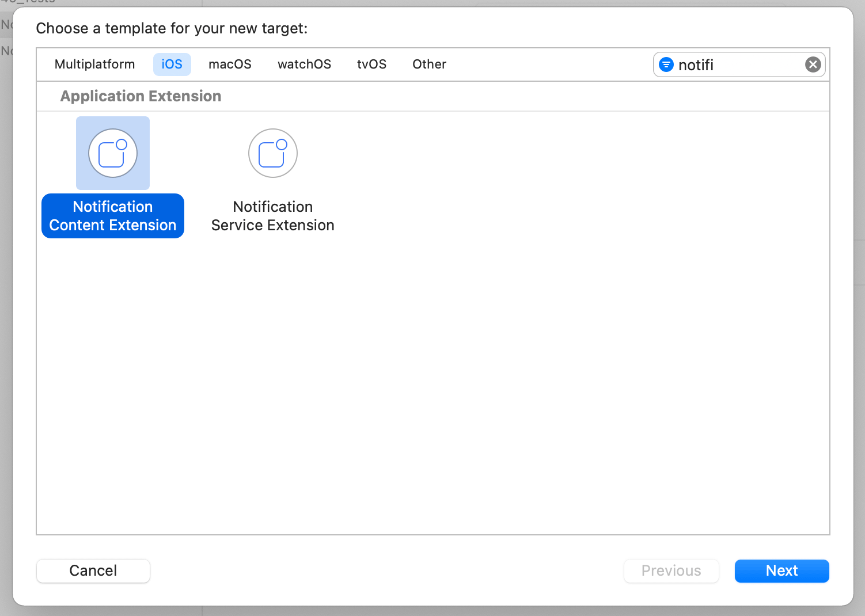Clear the search filter text
865x616 pixels.
point(813,64)
